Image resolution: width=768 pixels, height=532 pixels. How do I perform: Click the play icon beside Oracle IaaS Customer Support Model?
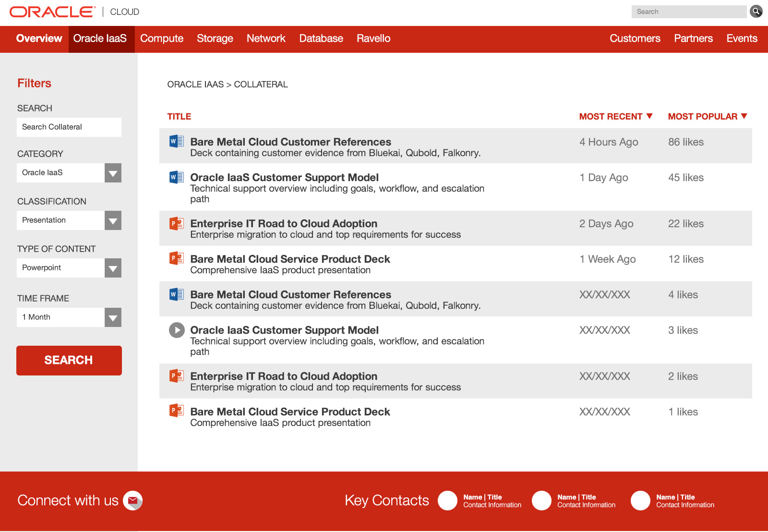177,330
